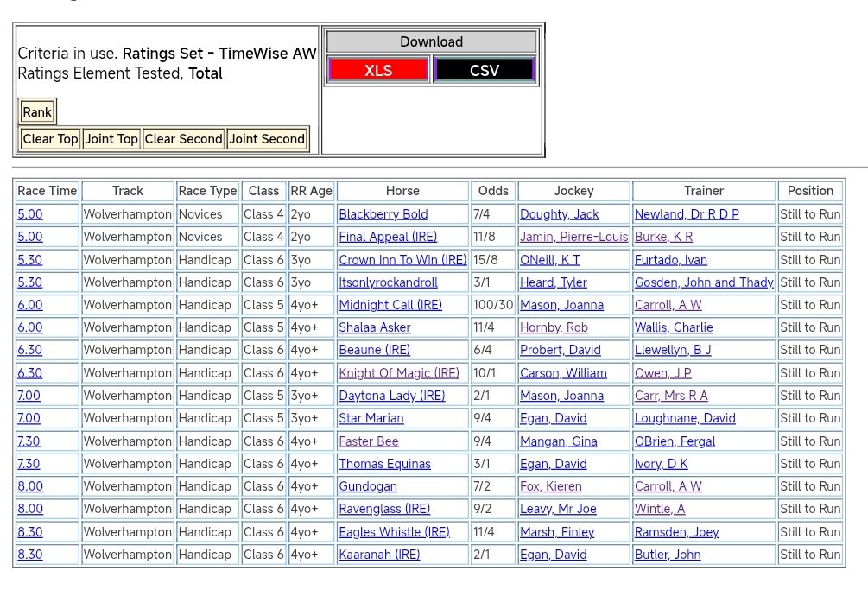Open the Final Appeal (IRE) horse link
The height and width of the screenshot is (590, 868).
pos(388,237)
